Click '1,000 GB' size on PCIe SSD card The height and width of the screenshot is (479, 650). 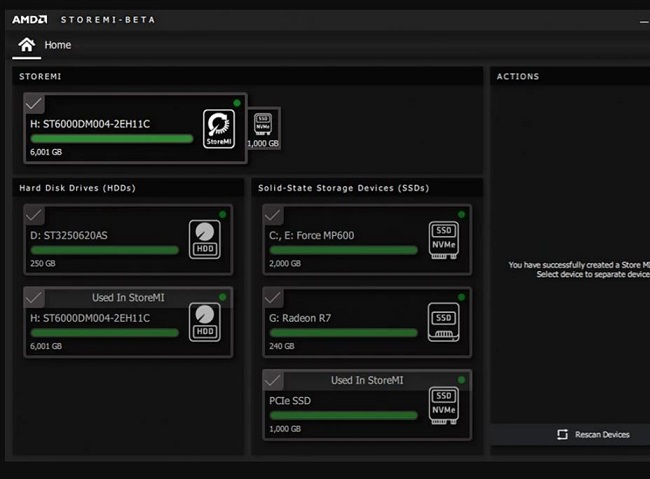pyautogui.click(x=285, y=429)
